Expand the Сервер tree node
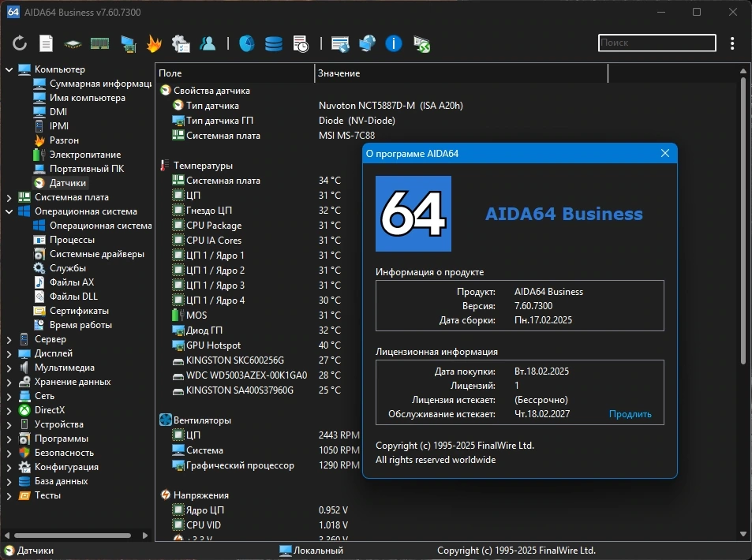Screen dimensions: 752x560 tap(9, 339)
